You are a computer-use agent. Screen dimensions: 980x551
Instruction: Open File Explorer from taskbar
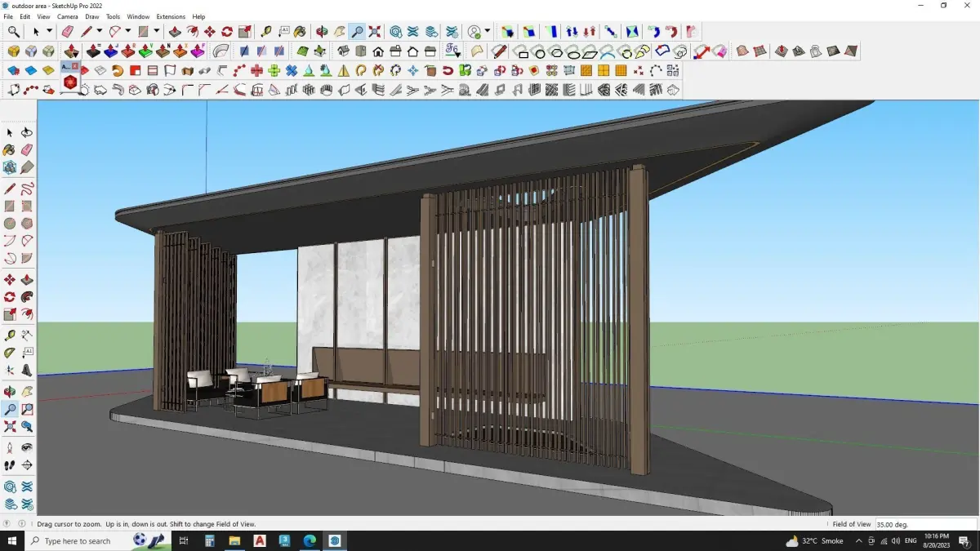coord(234,540)
